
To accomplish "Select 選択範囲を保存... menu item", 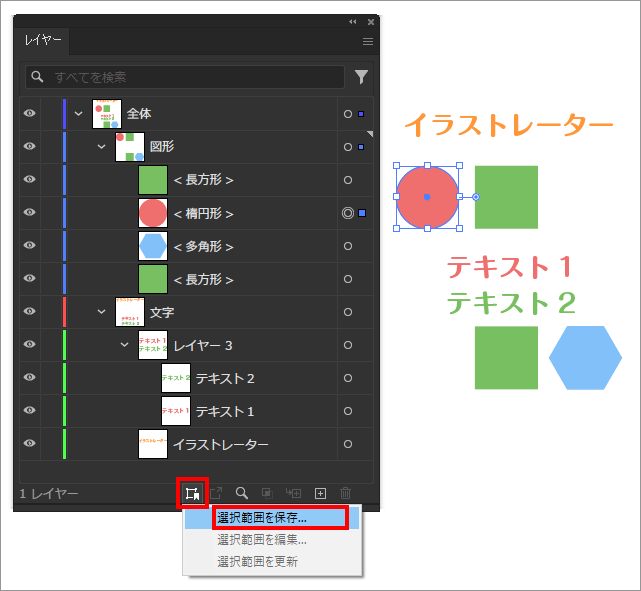I will tap(272, 518).
